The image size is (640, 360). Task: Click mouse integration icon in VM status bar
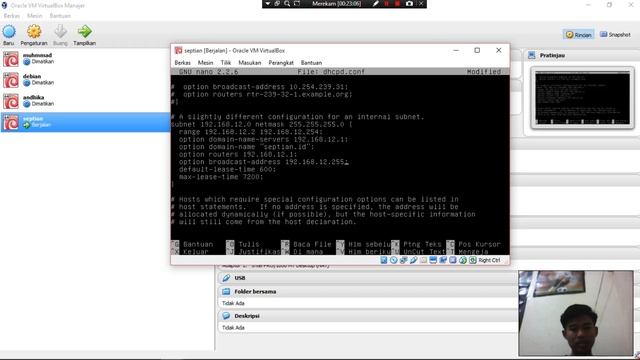pos(463,260)
